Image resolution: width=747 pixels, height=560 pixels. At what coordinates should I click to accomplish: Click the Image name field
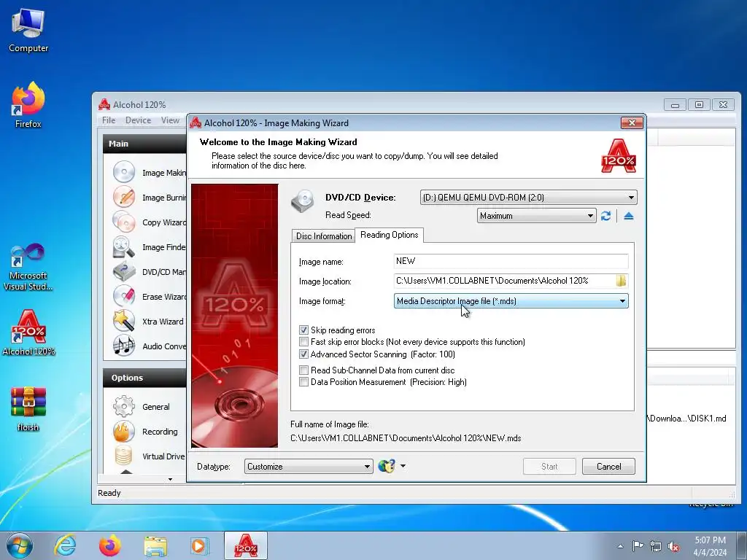(511, 261)
